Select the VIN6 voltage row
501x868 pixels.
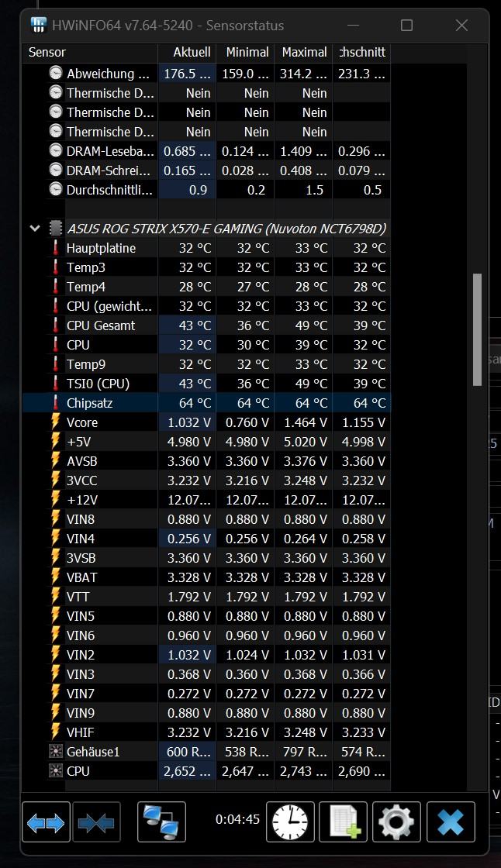tap(206, 635)
